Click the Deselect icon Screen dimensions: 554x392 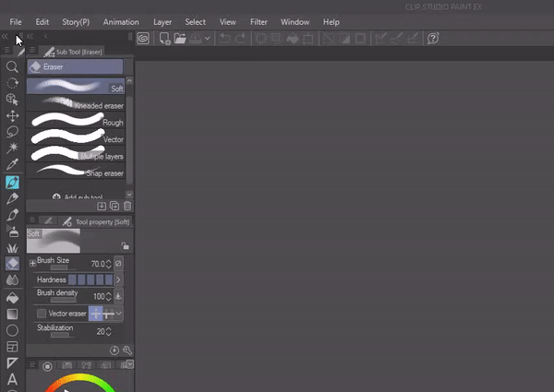pyautogui.click(x=328, y=38)
